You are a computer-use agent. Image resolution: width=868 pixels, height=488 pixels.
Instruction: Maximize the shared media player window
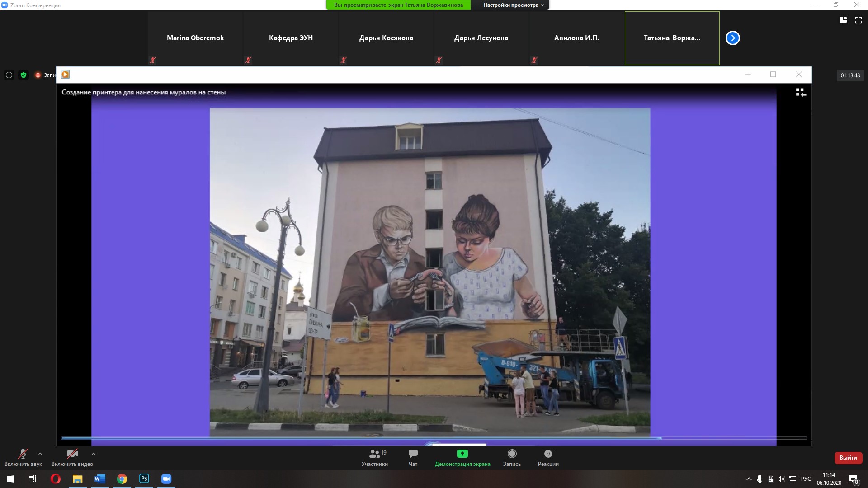tap(773, 75)
